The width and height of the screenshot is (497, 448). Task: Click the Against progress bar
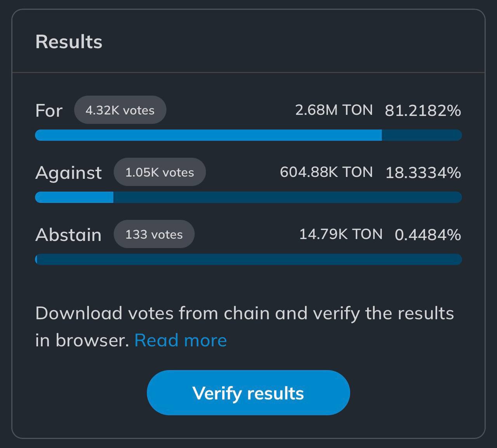248,197
